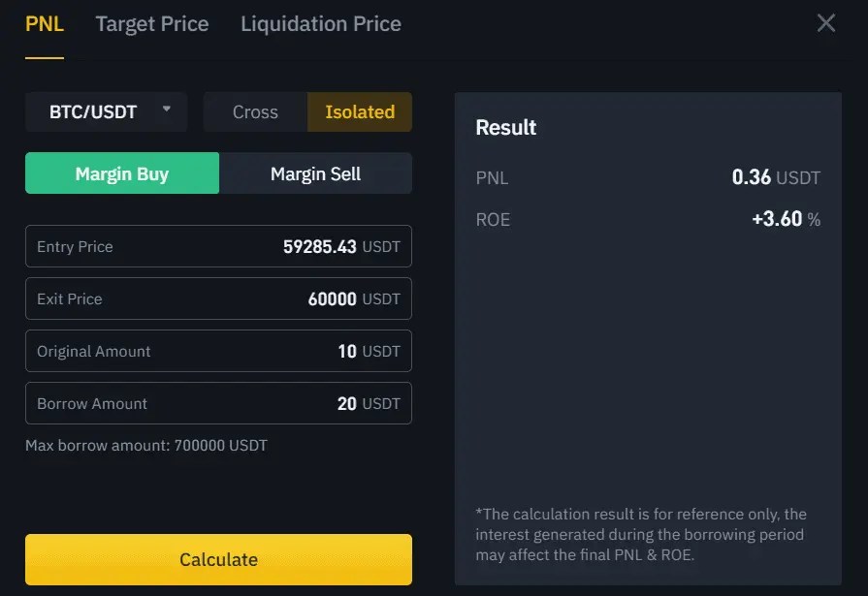Open the Target Price tab
This screenshot has width=868, height=596.
[152, 24]
